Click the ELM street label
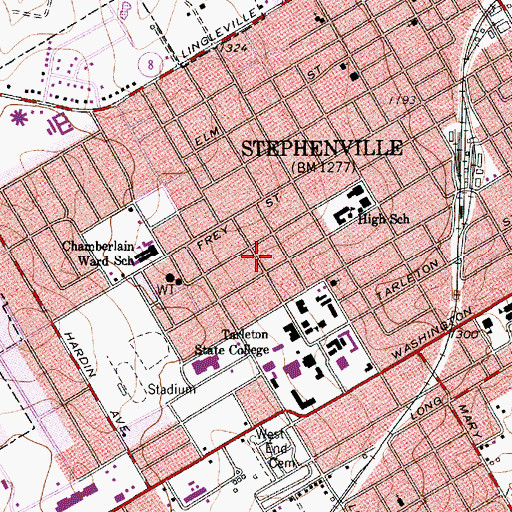512x512 pixels. pos(207,136)
